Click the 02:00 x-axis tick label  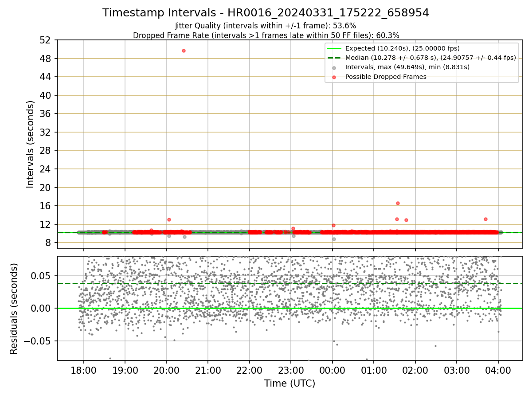(x=415, y=370)
